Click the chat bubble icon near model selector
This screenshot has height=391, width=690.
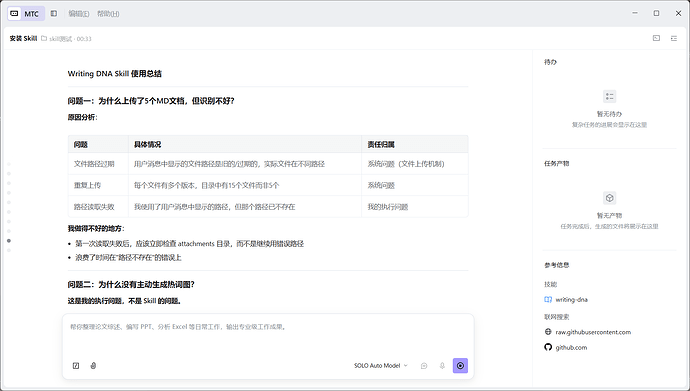(424, 365)
